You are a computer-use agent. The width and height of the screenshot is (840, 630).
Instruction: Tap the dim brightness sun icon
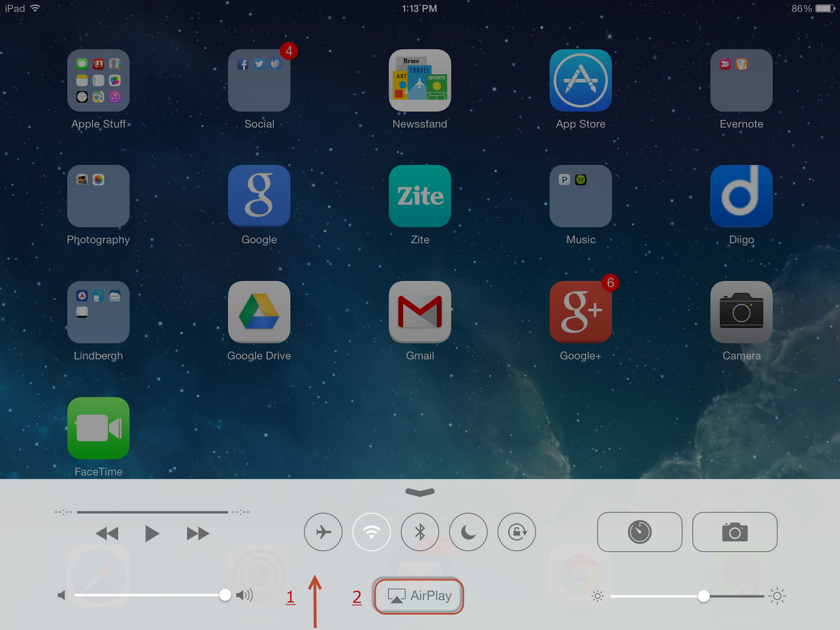597,596
